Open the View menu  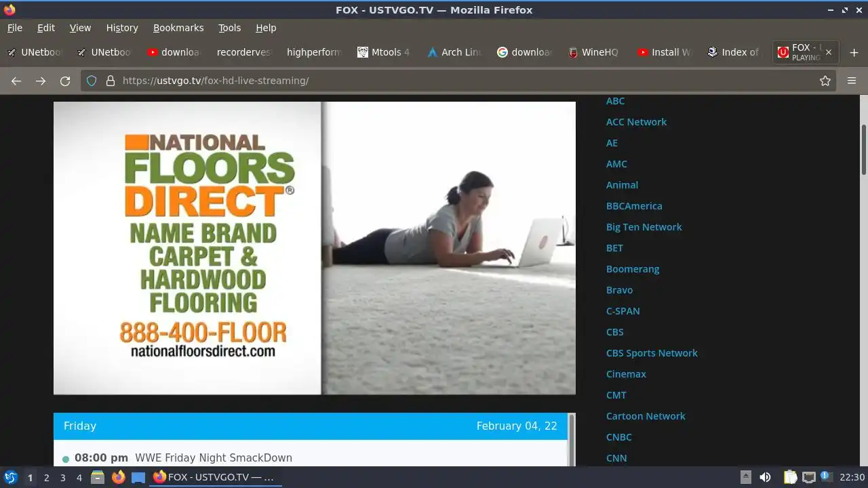click(80, 28)
